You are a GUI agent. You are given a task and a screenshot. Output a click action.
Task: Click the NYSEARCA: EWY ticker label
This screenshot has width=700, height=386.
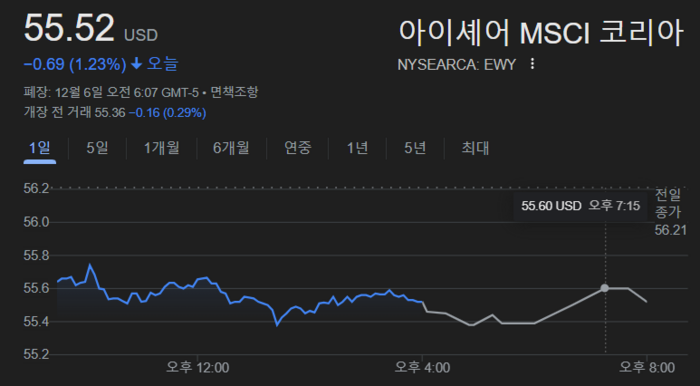[457, 65]
